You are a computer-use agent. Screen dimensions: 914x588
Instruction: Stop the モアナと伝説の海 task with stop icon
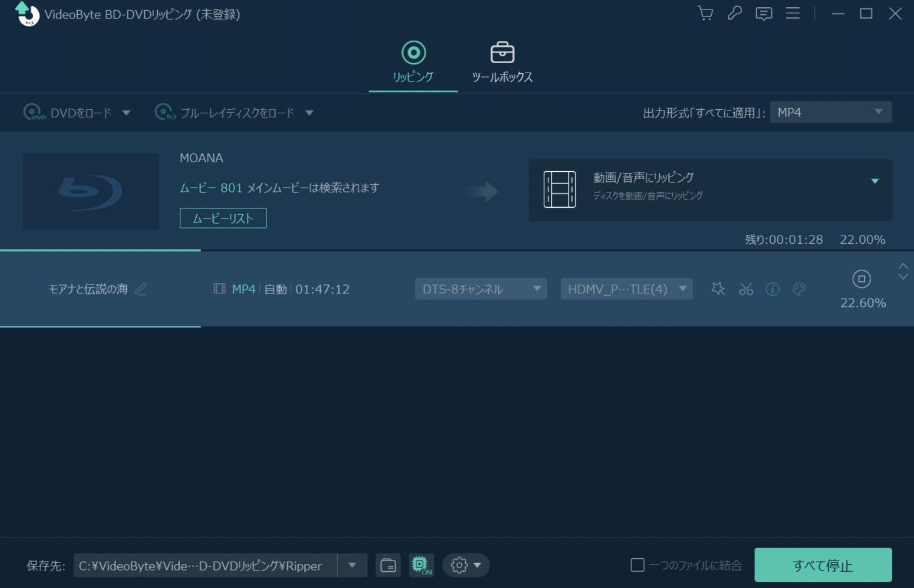[x=861, y=279]
